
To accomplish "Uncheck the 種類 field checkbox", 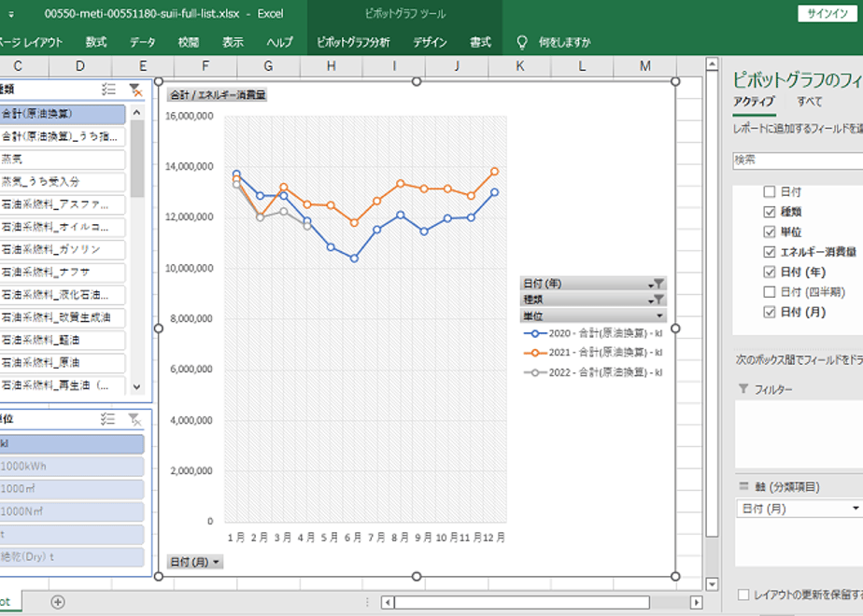I will coord(770,212).
